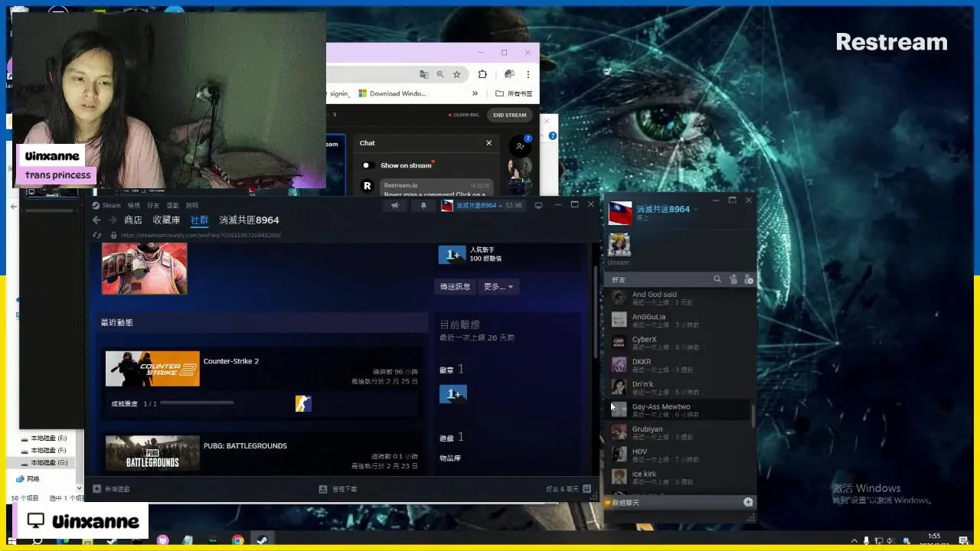Open the 遊戲 menu in Steam

tap(173, 205)
